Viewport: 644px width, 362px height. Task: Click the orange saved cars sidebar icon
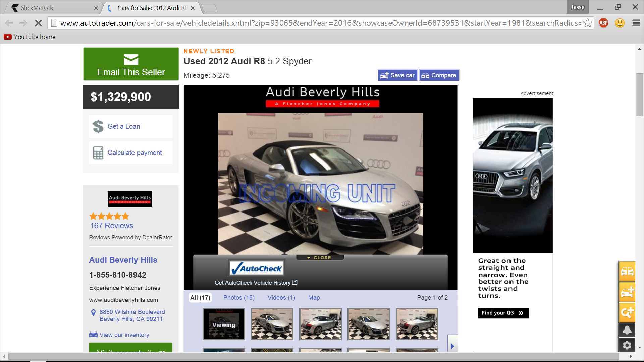pyautogui.click(x=627, y=292)
